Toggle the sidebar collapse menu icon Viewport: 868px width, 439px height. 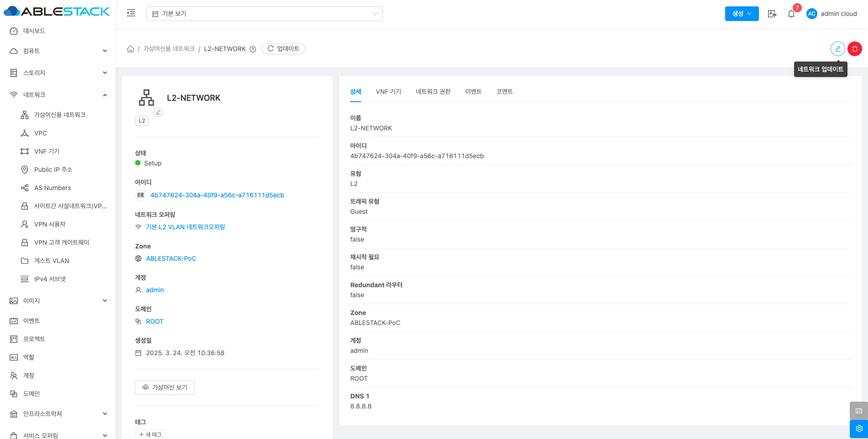tap(131, 13)
